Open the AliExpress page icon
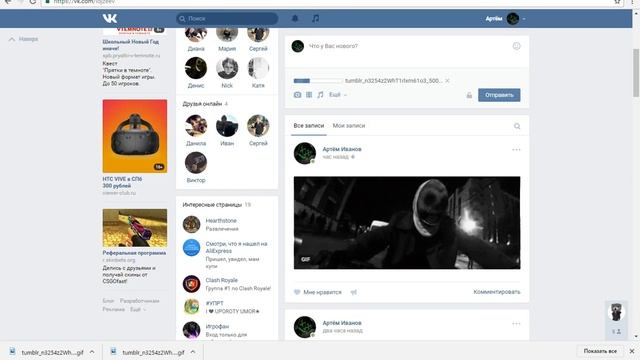Image resolution: width=640 pixels, height=360 pixels. coord(191,248)
